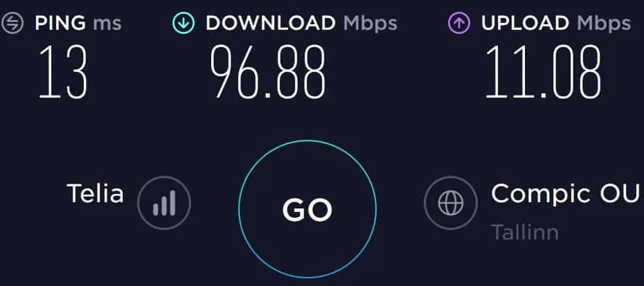Select the Compic OU server name
The width and height of the screenshot is (644, 286).
[x=566, y=193]
